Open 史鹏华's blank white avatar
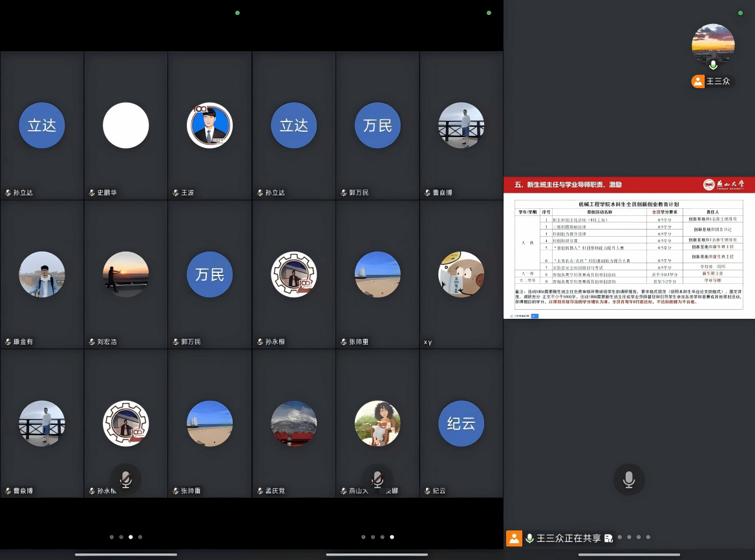 pyautogui.click(x=126, y=125)
